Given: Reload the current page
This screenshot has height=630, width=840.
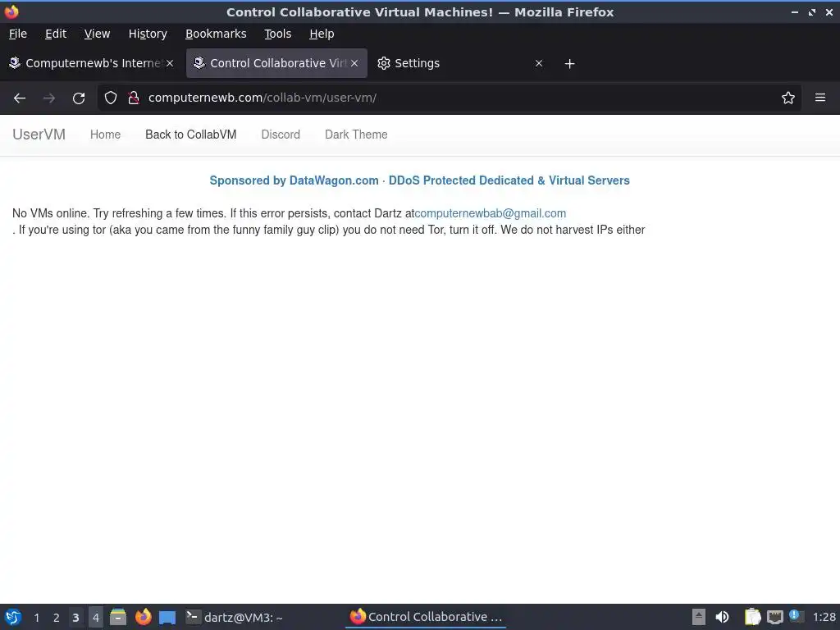Looking at the screenshot, I should 79,98.
